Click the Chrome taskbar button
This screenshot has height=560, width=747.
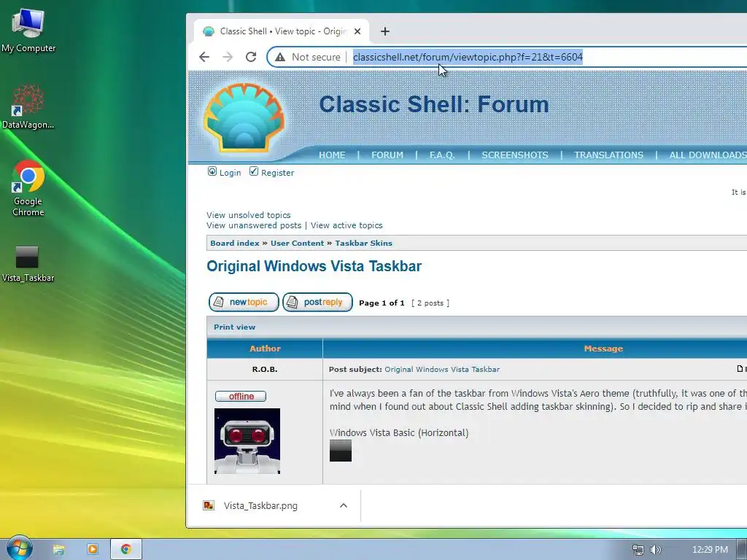coord(126,550)
